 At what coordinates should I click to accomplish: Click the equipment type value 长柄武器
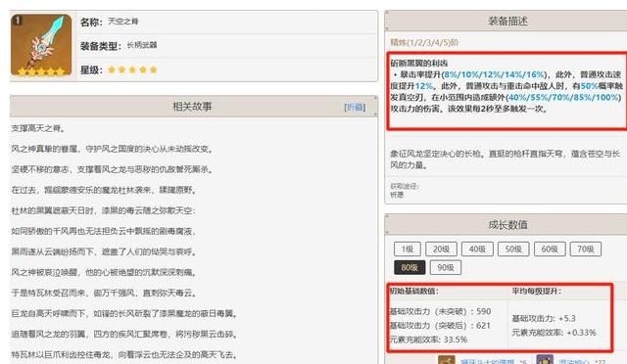pos(141,45)
